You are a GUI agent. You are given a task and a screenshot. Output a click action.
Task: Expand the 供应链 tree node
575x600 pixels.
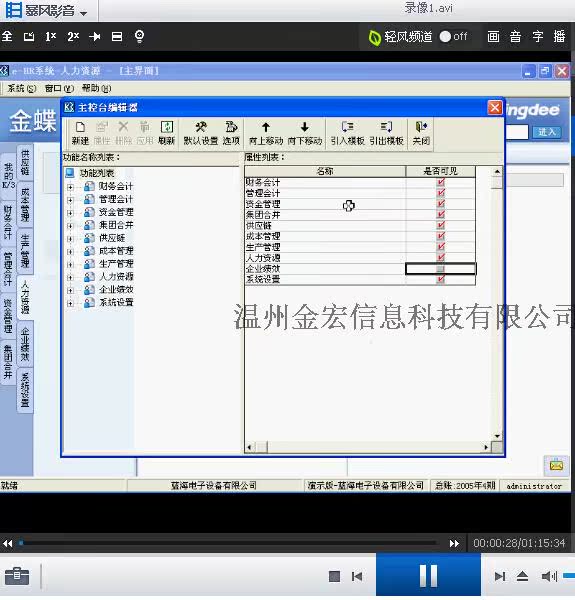(70, 239)
